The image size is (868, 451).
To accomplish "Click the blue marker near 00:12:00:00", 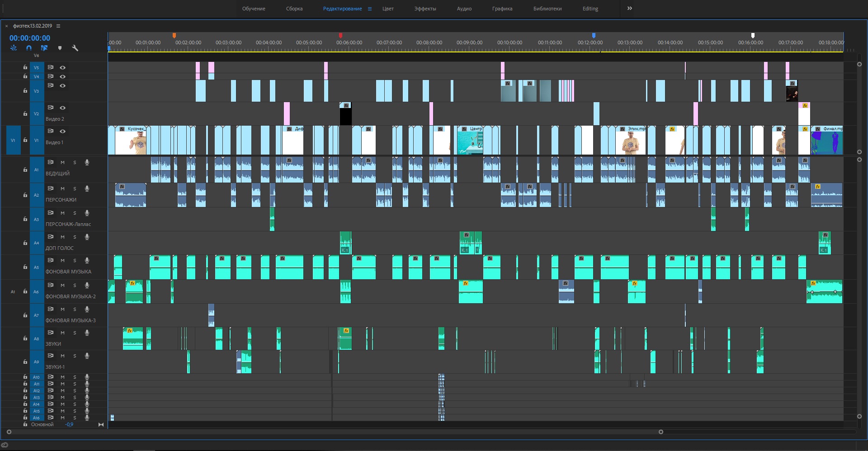I will point(594,35).
